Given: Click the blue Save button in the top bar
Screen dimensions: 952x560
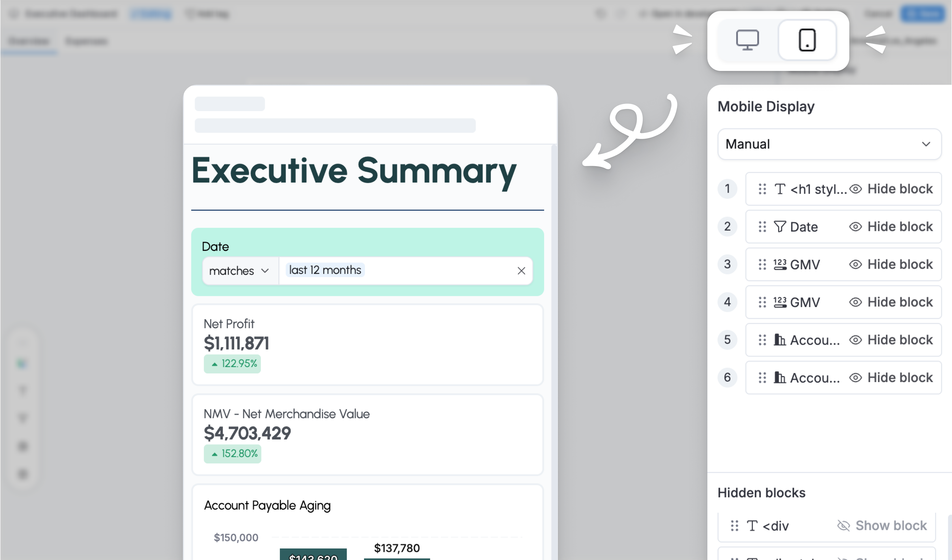Looking at the screenshot, I should pyautogui.click(x=923, y=14).
